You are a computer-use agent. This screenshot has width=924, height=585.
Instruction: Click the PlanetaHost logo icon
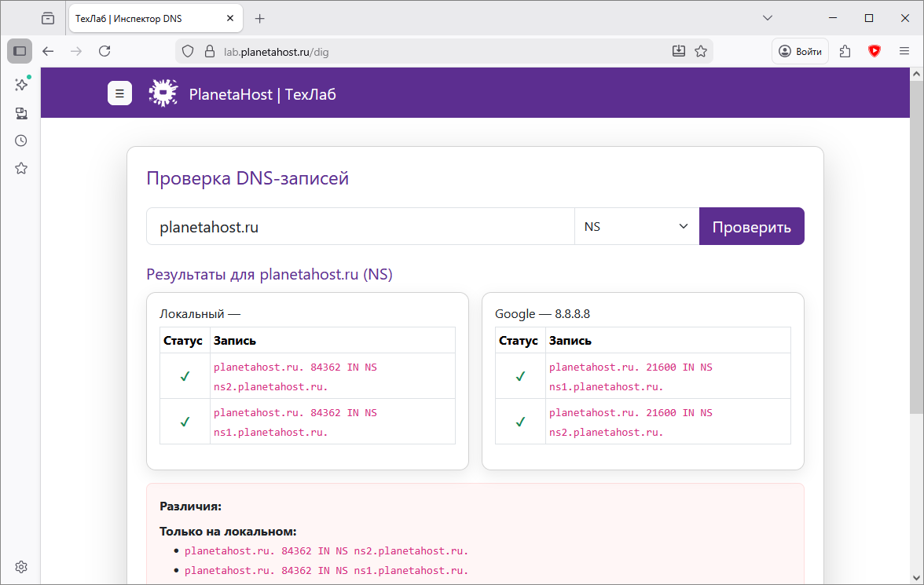point(163,93)
